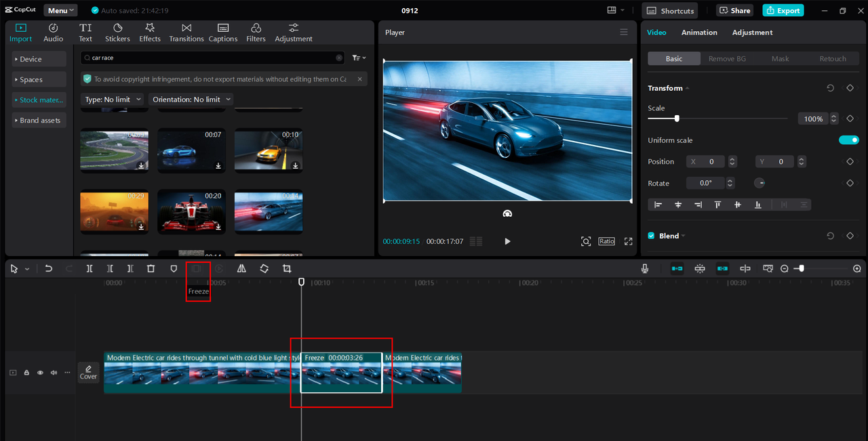Click the align left icon in Transform
The width and height of the screenshot is (868, 441).
(x=658, y=205)
